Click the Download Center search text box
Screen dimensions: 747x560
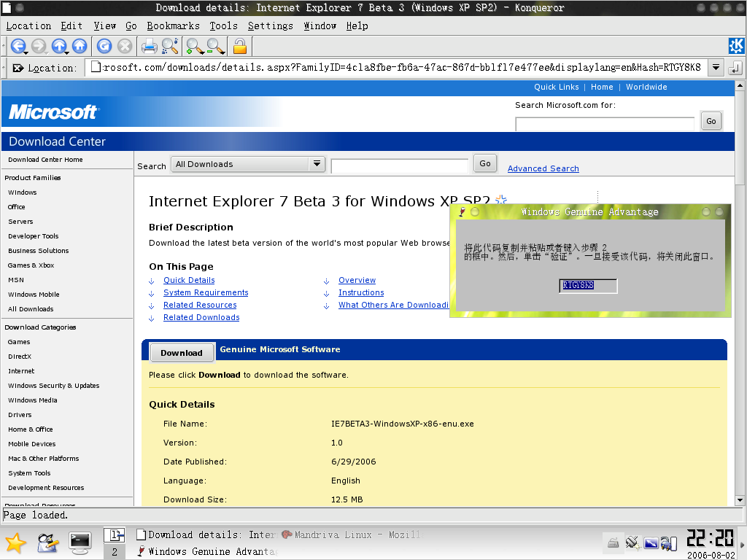point(399,166)
